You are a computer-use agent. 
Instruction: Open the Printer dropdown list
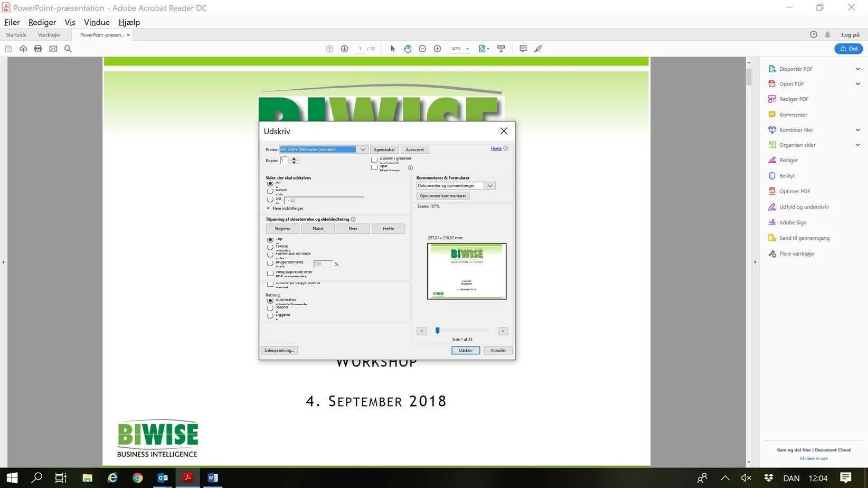(363, 149)
